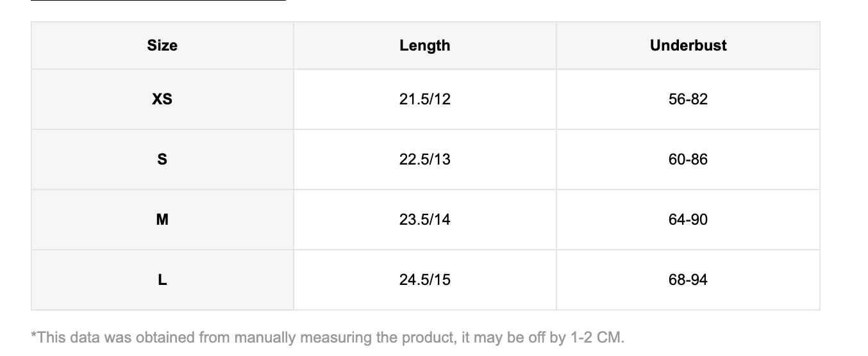Click the S underbust value 60-86
This screenshot has width=868, height=356.
[688, 159]
